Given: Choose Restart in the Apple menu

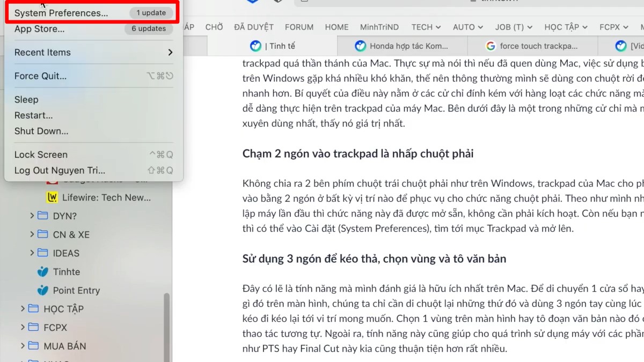Looking at the screenshot, I should (x=94, y=115).
